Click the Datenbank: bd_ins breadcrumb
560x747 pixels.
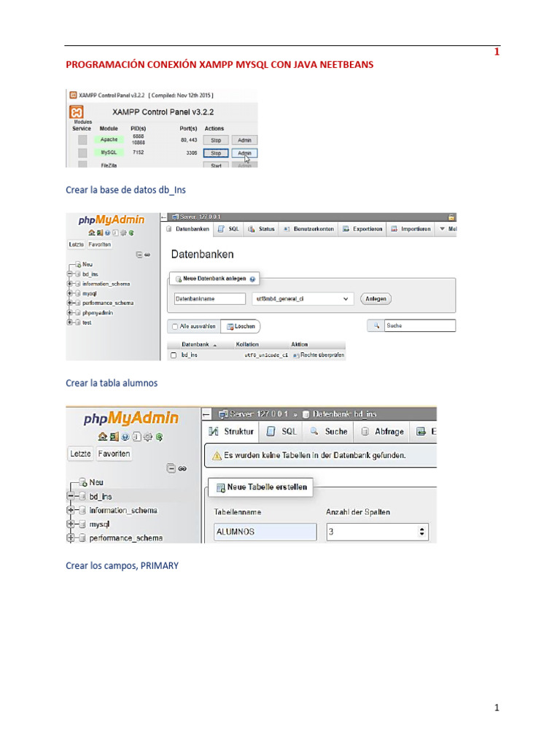pyautogui.click(x=340, y=414)
